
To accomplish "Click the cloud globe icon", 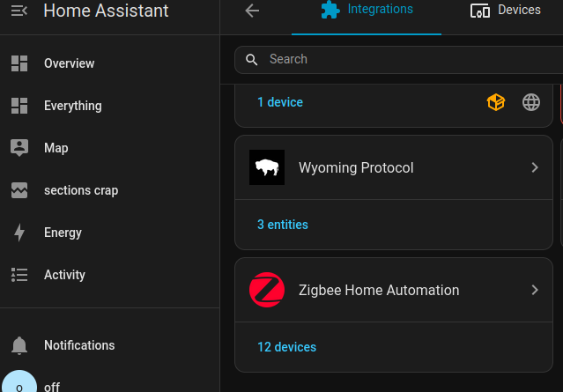I will point(531,102).
